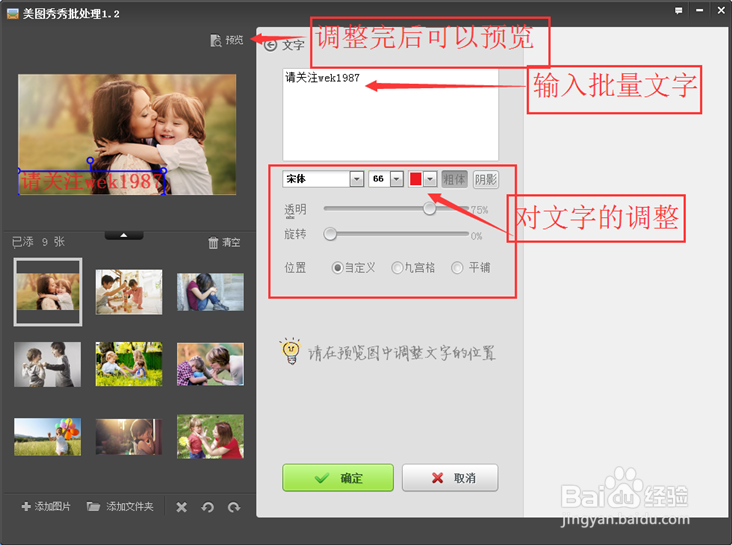Click 取消 to cancel
The image size is (732, 545).
click(x=450, y=478)
